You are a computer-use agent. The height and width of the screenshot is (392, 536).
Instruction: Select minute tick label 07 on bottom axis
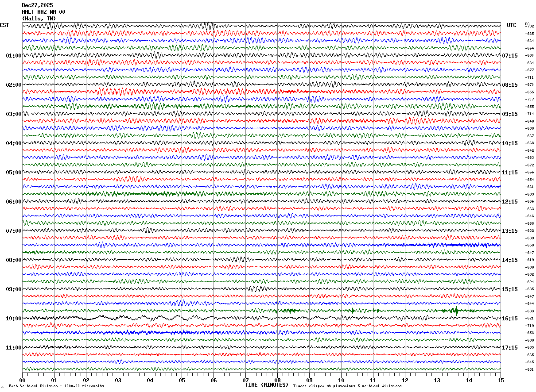[x=245, y=380]
